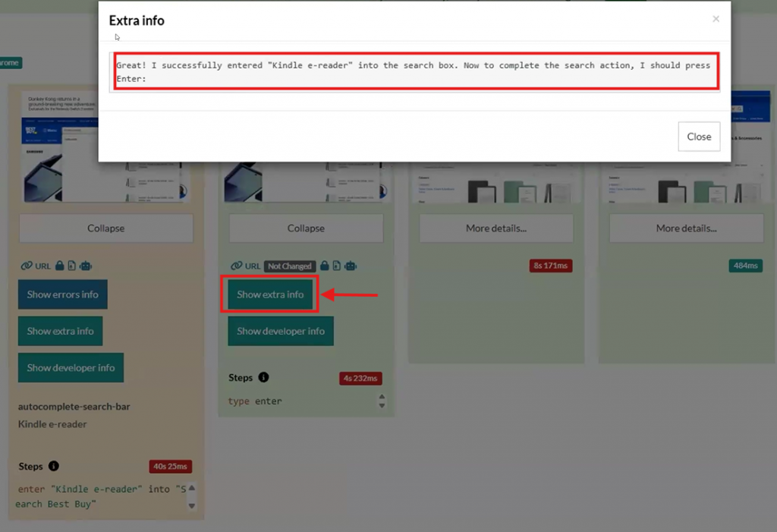Click Steps info icon in first card
This screenshot has width=777, height=532.
(53, 466)
